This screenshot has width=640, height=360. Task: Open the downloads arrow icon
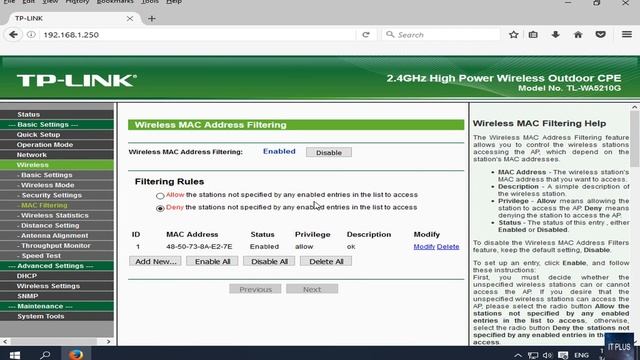[x=556, y=35]
